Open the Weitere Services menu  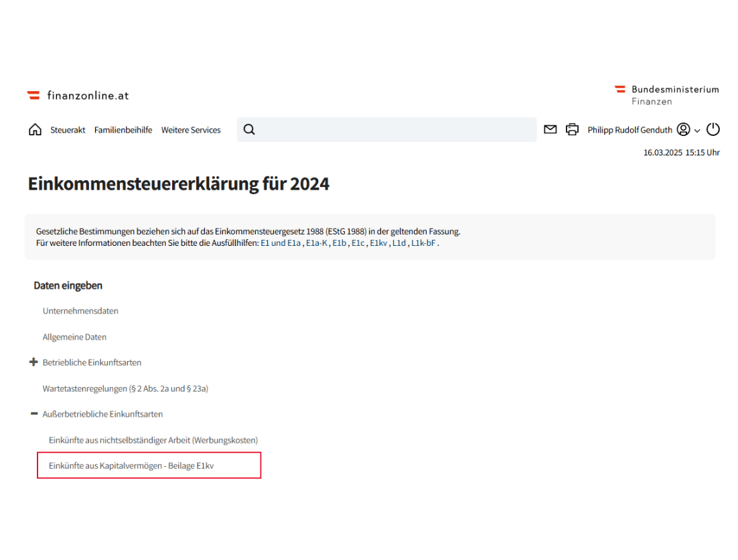[x=191, y=130]
